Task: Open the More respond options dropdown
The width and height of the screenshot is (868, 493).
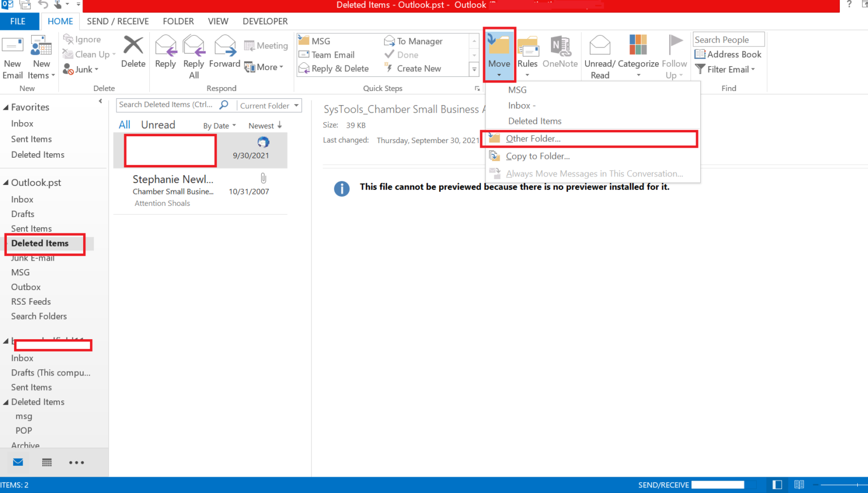Action: [264, 67]
